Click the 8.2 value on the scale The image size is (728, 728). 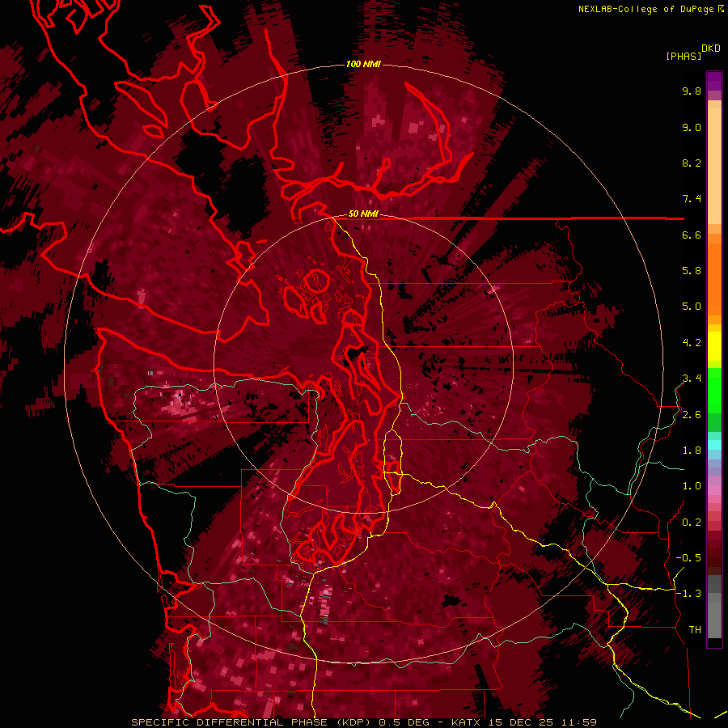(692, 163)
